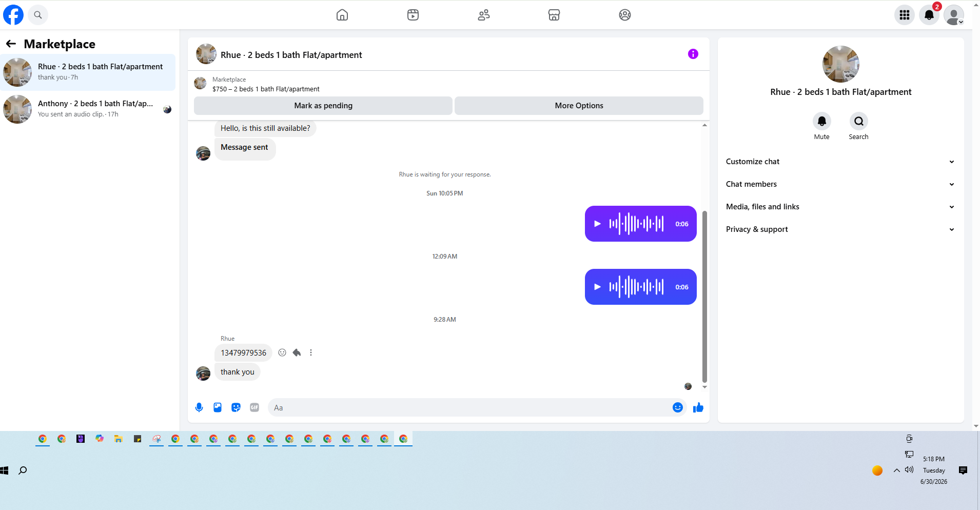Show hidden system tray icons

(897, 470)
